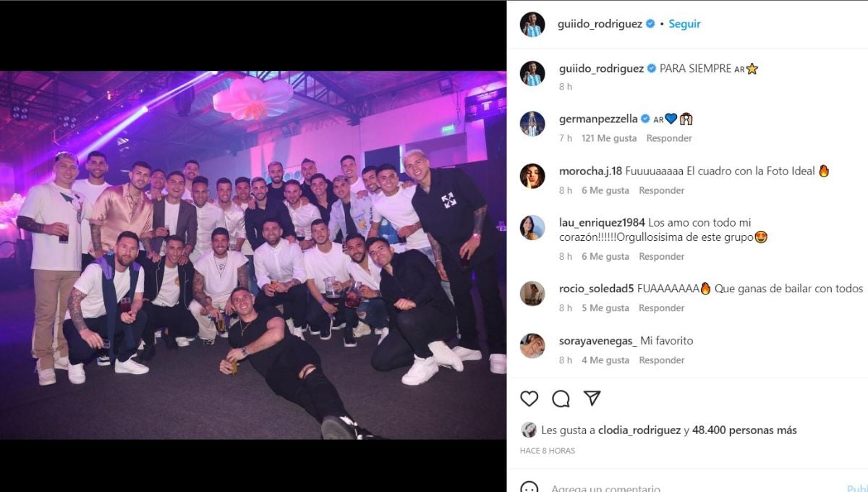Viewport: 868px width, 492px height.
Task: Open lau_enriquez1984's profile avatar
Action: point(532,227)
